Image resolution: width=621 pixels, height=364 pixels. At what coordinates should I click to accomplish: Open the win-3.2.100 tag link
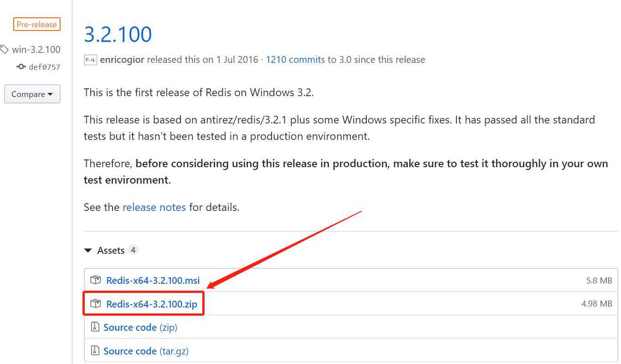click(x=36, y=49)
